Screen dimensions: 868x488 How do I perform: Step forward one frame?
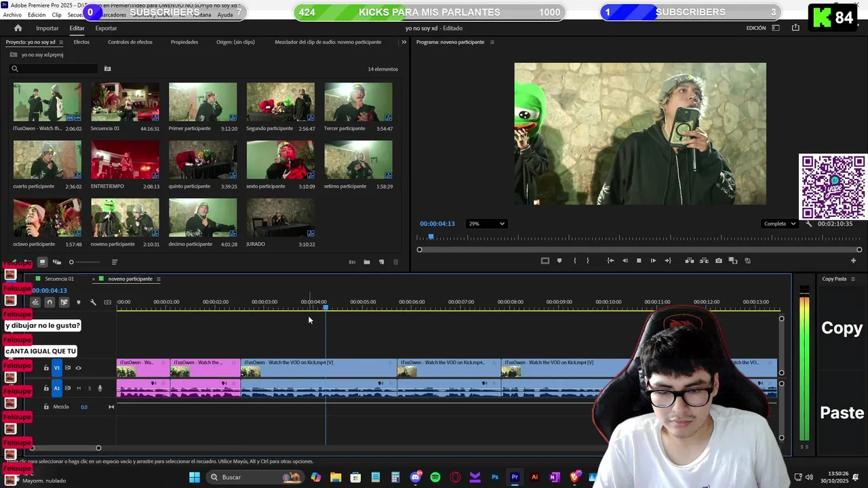pos(653,261)
